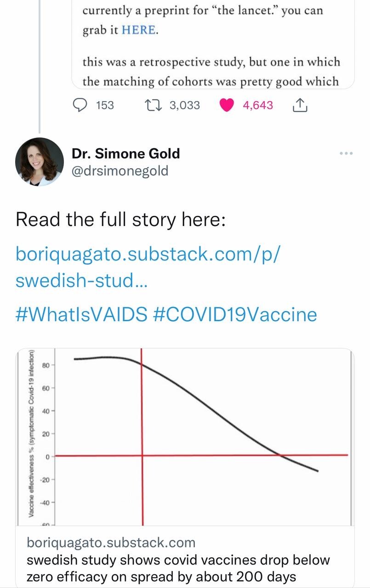Tap the 153 replies count
Viewport: 370px width, 588px height.
click(105, 105)
